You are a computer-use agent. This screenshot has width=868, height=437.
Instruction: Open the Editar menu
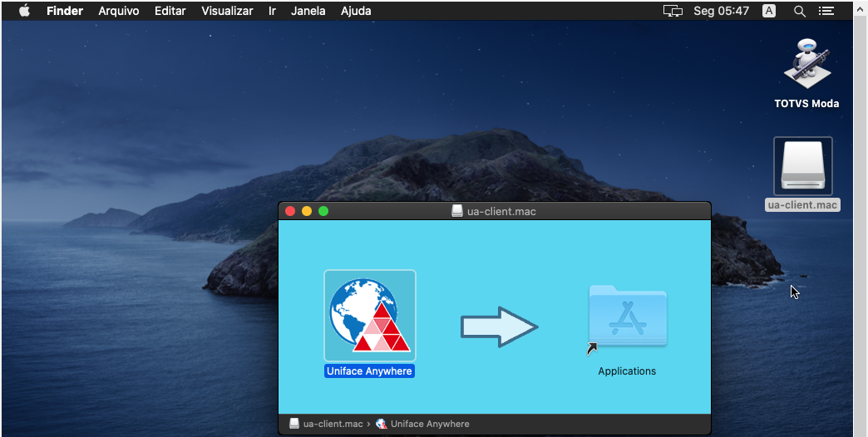170,11
